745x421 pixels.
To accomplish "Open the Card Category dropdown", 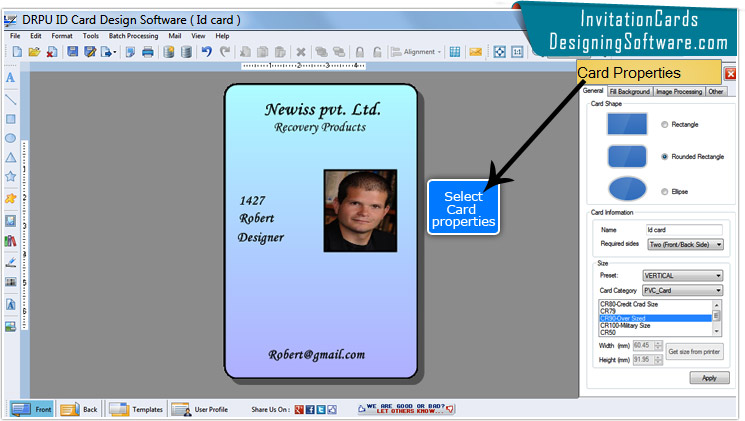I will pos(682,290).
